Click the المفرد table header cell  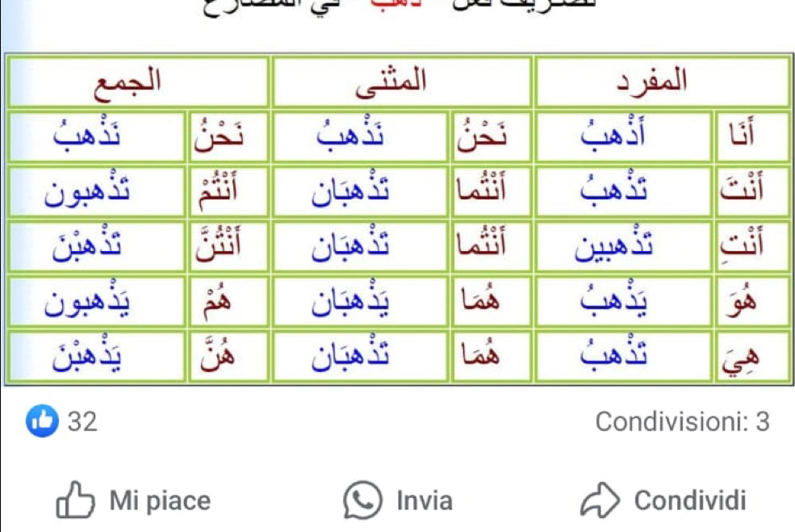pos(662,82)
